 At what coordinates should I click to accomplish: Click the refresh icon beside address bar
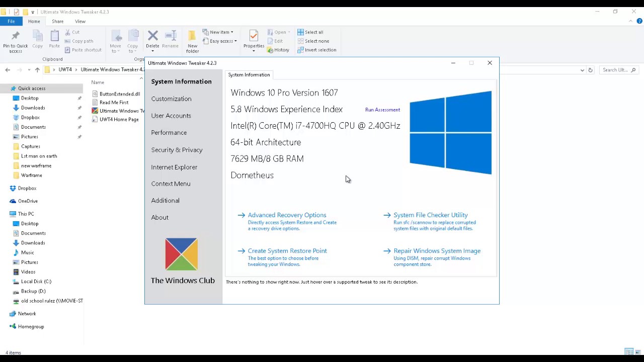coord(591,70)
